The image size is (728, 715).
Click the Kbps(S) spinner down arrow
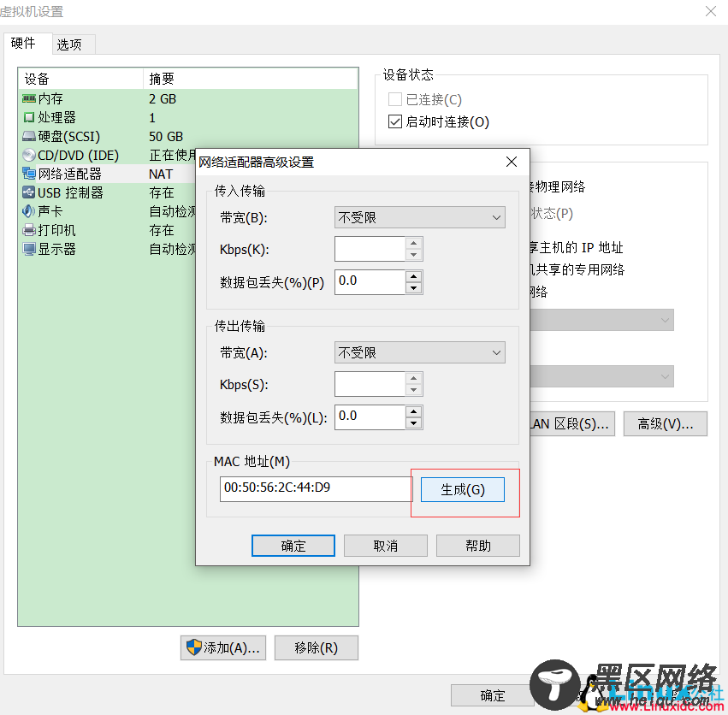[x=414, y=390]
